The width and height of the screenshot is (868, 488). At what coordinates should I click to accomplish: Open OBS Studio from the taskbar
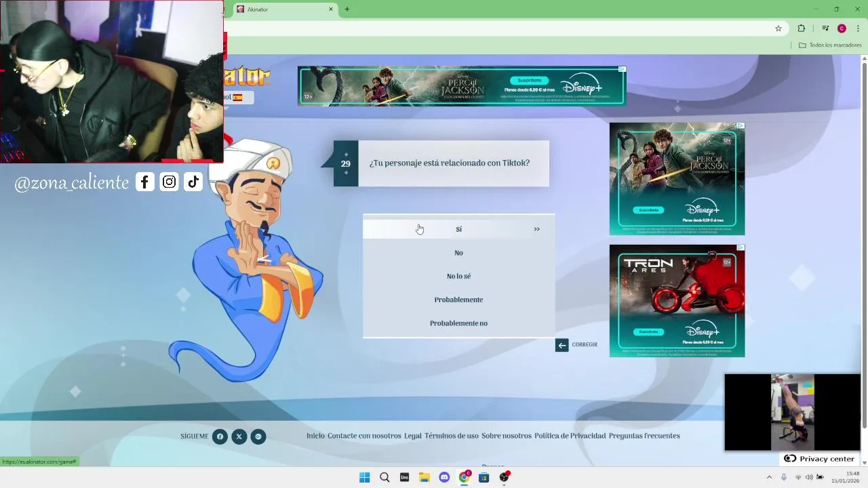click(504, 477)
